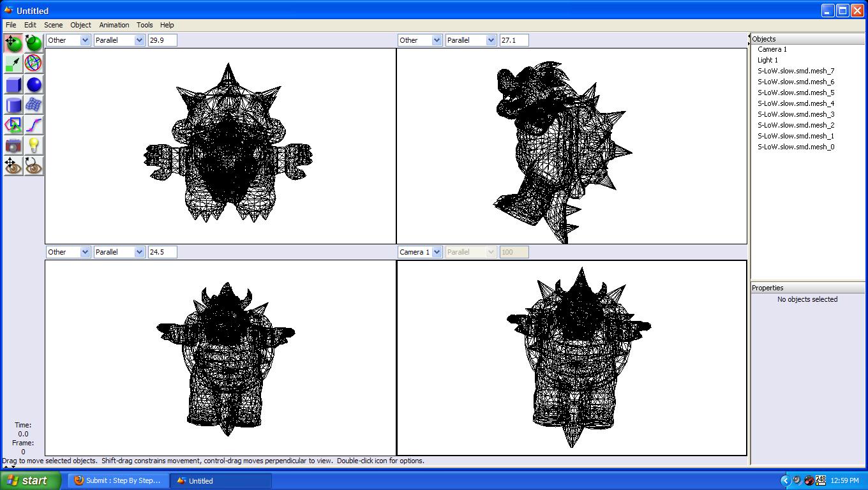Open the Animation menu
868x490 pixels.
114,25
